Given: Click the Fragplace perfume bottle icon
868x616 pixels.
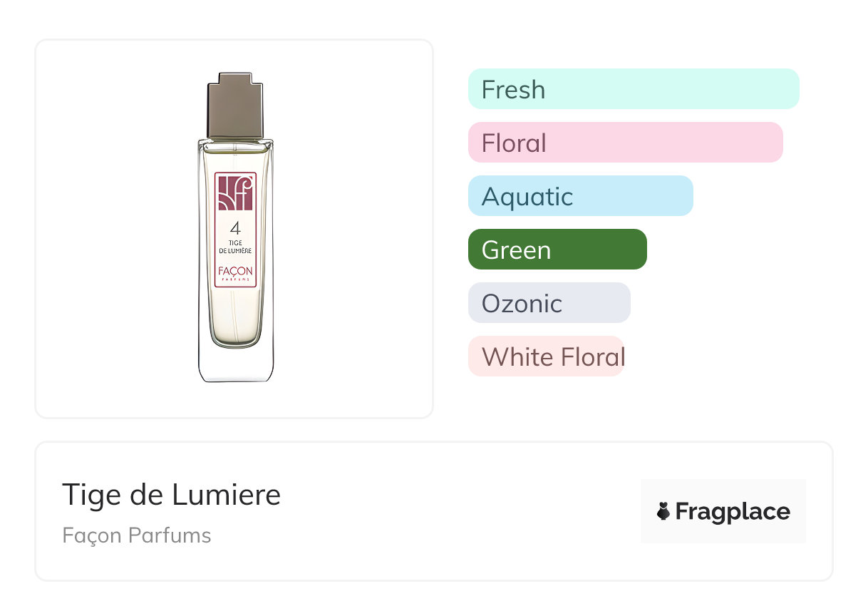Looking at the screenshot, I should point(663,512).
